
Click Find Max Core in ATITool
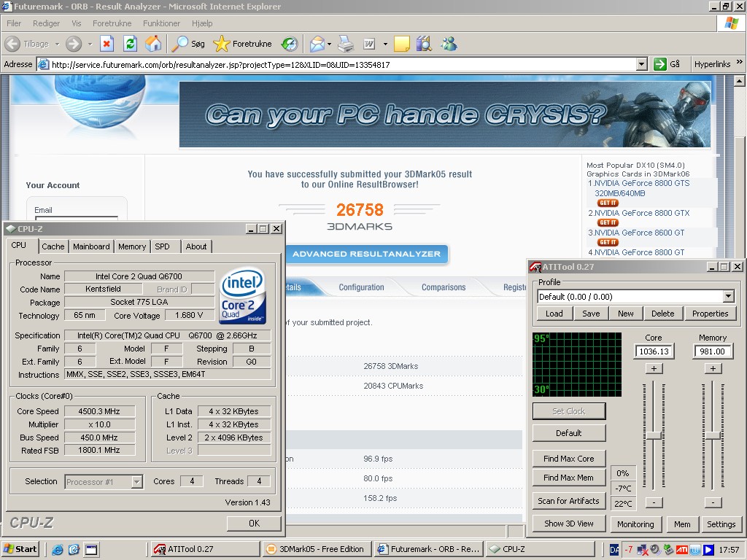click(569, 459)
